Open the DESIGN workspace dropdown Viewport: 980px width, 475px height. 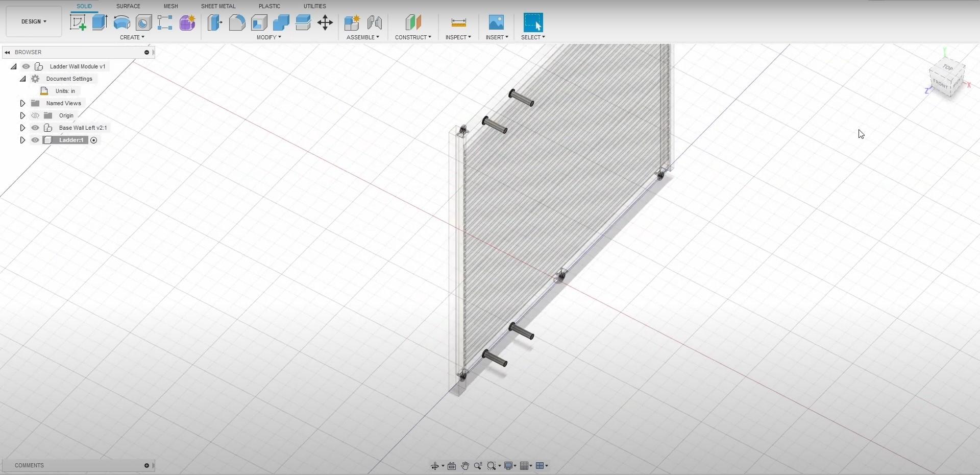pyautogui.click(x=34, y=21)
